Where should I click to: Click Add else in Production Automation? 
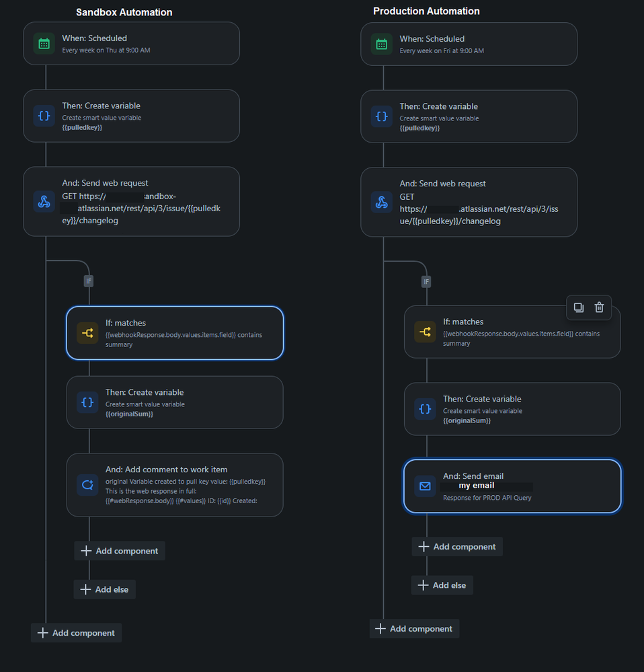tap(442, 585)
